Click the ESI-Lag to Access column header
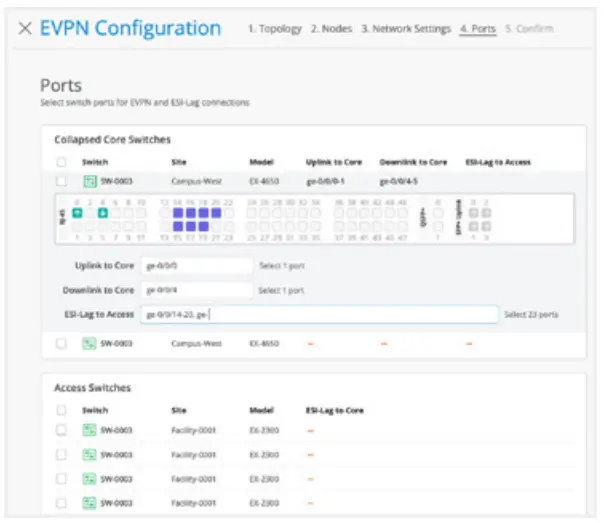This screenshot has width=604, height=523. pyautogui.click(x=498, y=162)
